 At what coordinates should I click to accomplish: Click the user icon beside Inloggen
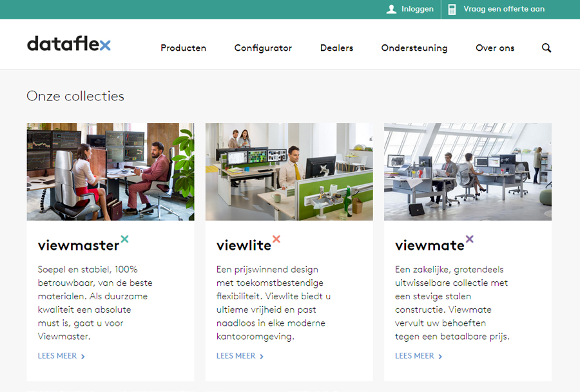(391, 9)
